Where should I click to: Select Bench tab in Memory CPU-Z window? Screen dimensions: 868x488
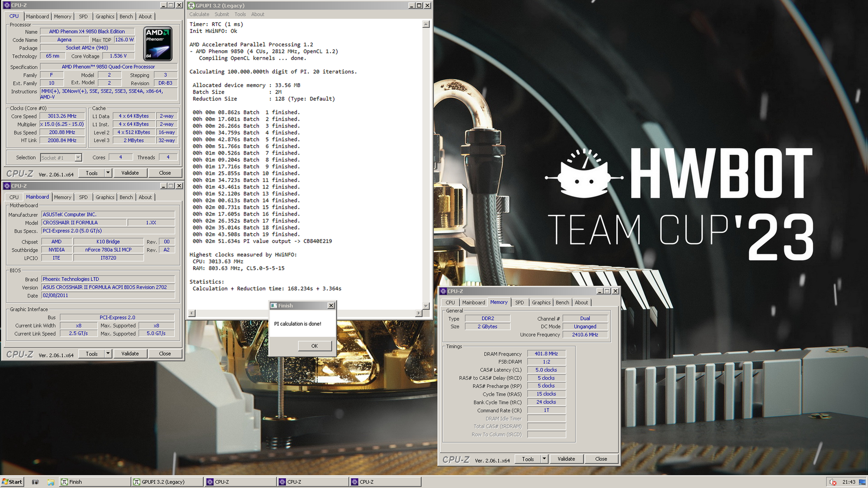point(562,302)
